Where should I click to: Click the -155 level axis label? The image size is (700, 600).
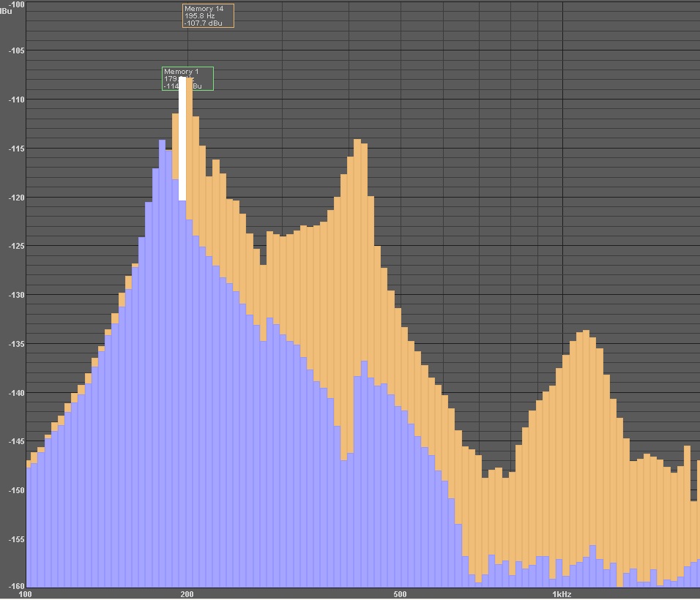pyautogui.click(x=17, y=539)
